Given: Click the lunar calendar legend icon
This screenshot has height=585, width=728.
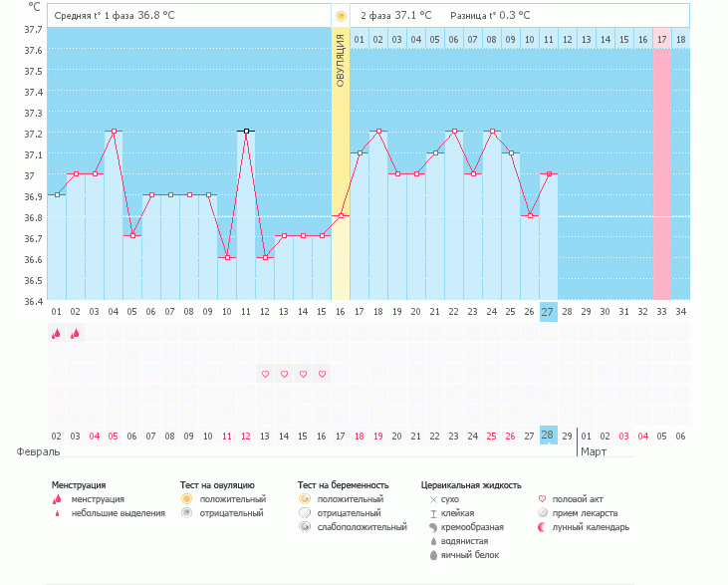Looking at the screenshot, I should pos(542,526).
